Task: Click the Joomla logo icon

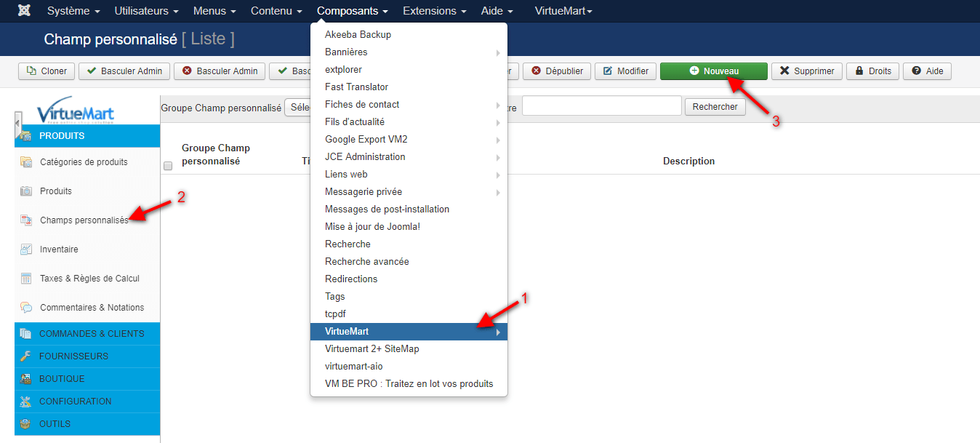Action: 24,11
